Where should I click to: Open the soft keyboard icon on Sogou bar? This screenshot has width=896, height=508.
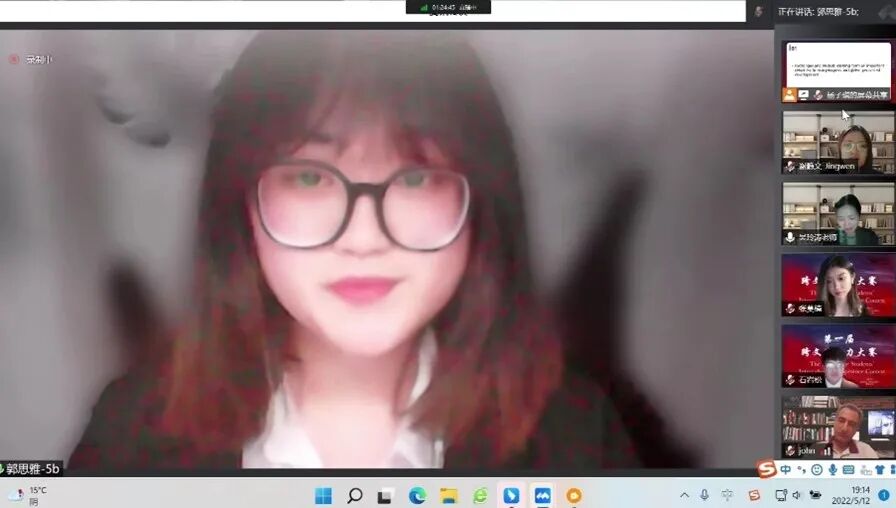(849, 470)
